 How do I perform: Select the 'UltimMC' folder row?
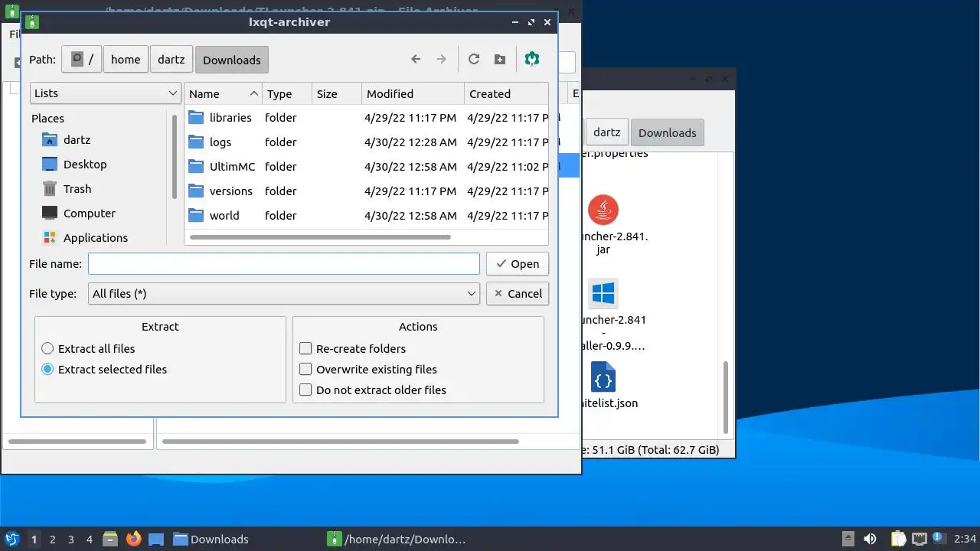tap(367, 167)
